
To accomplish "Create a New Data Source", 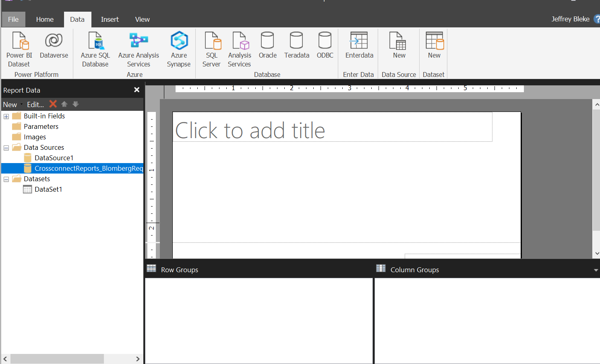I will pyautogui.click(x=398, y=41).
